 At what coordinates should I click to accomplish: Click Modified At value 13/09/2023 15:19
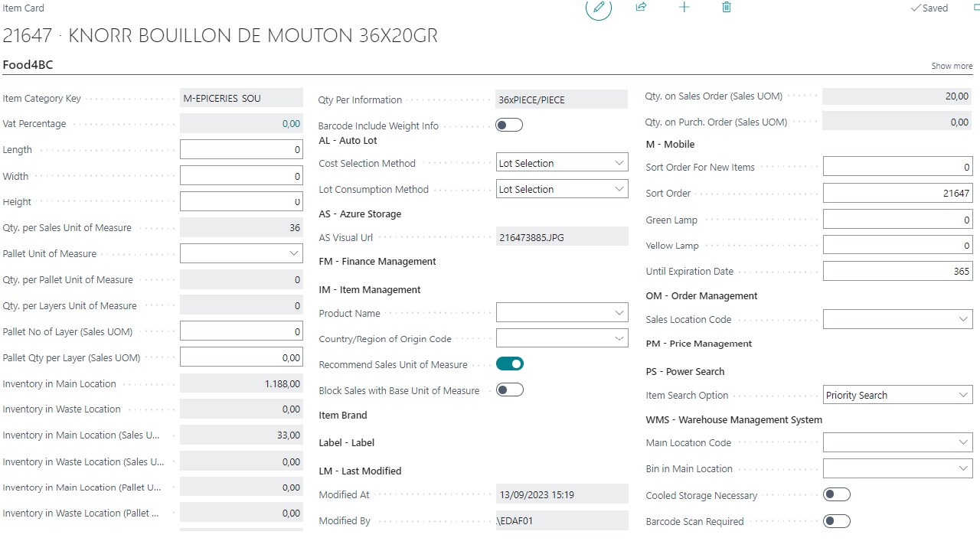tap(562, 494)
